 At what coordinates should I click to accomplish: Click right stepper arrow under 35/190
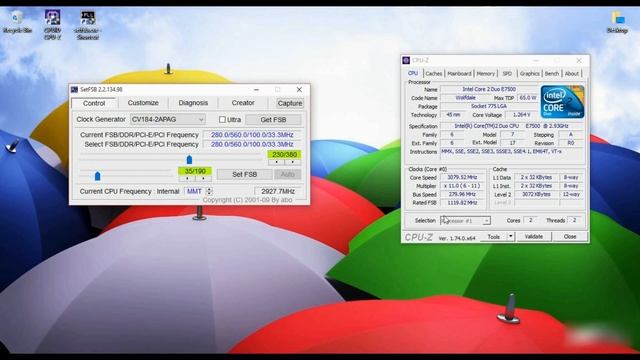coord(203,178)
